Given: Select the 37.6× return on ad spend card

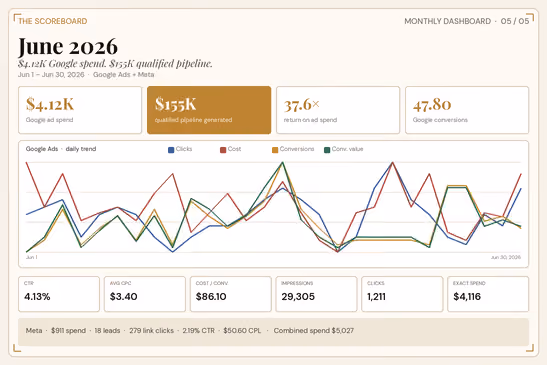Looking at the screenshot, I should [x=338, y=110].
